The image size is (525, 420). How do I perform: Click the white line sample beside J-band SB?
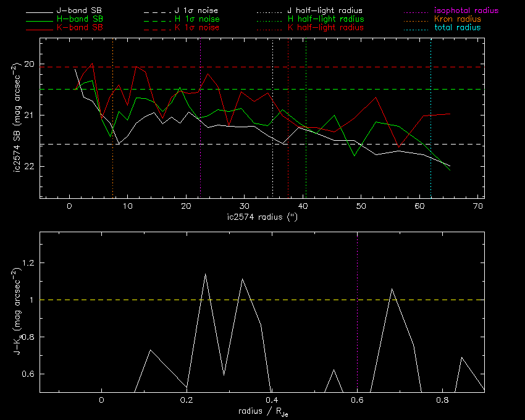[41, 11]
